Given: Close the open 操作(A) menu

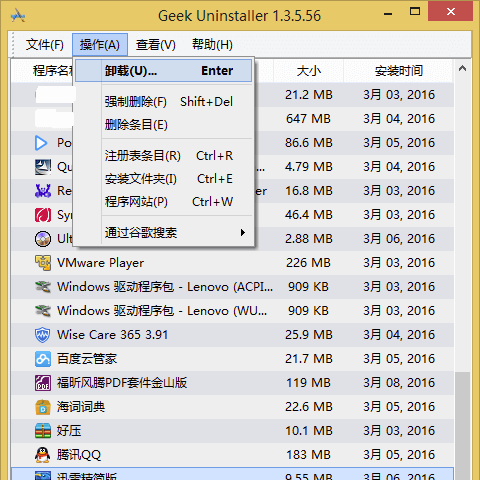Looking at the screenshot, I should coord(100,45).
